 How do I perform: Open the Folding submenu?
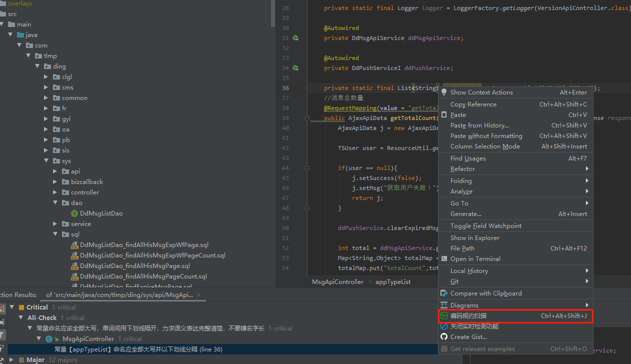click(515, 181)
